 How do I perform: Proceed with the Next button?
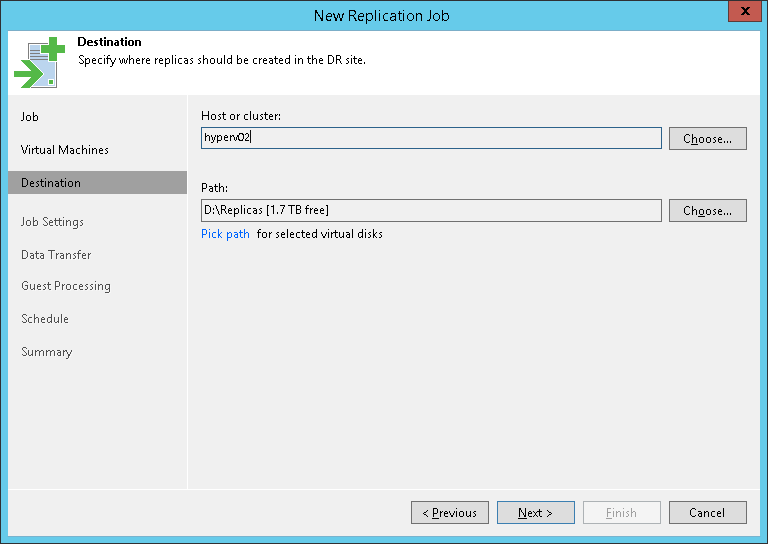tap(536, 513)
